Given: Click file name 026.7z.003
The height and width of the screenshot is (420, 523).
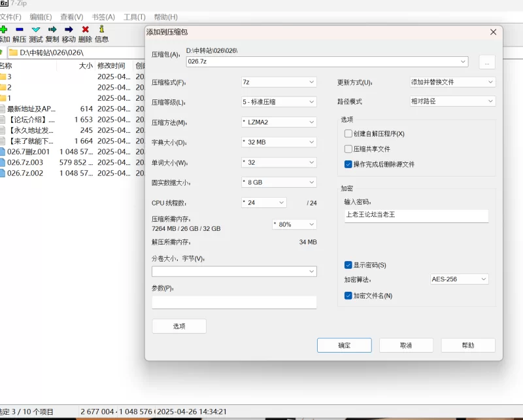Looking at the screenshot, I should (x=25, y=163).
